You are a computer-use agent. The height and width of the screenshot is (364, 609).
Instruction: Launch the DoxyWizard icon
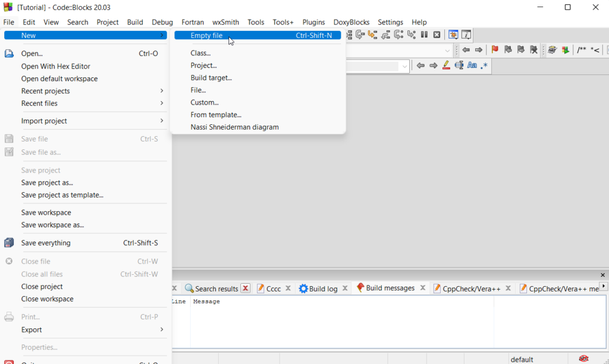coord(553,50)
